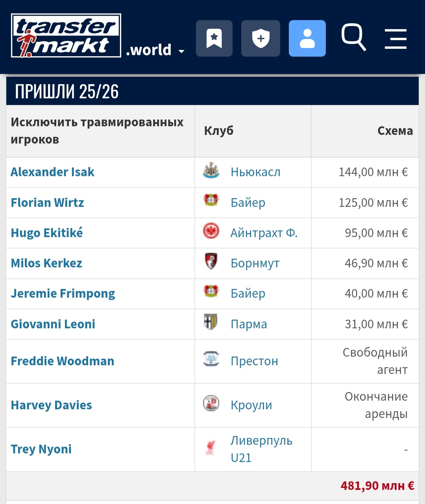Open the search magnifier icon
This screenshot has width=425, height=504.
tap(354, 38)
